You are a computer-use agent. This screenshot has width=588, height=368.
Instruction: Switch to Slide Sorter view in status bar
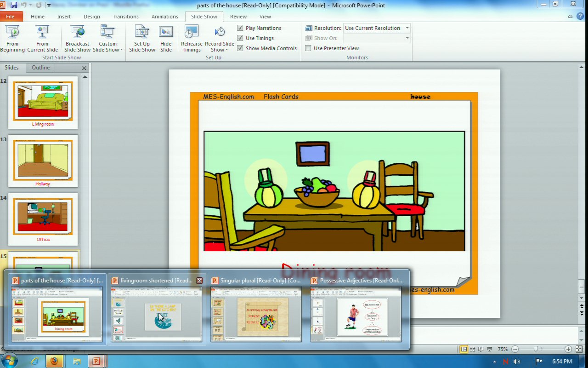[472, 349]
